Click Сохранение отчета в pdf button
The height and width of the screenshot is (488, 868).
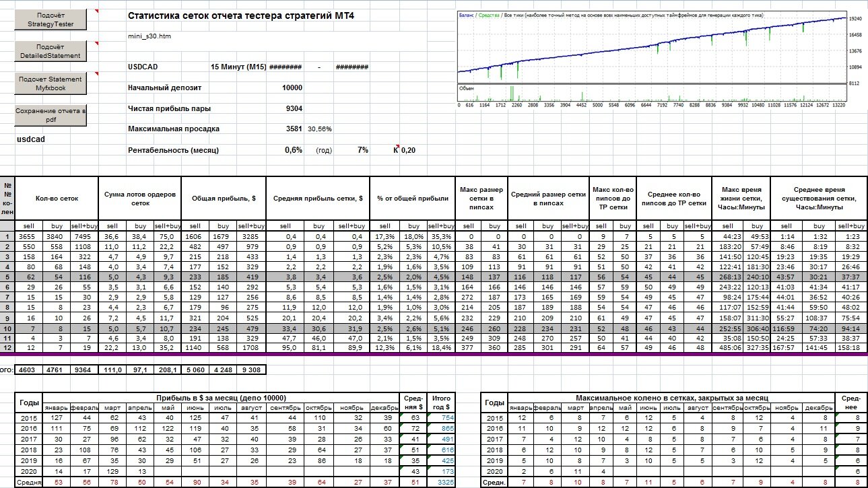51,115
